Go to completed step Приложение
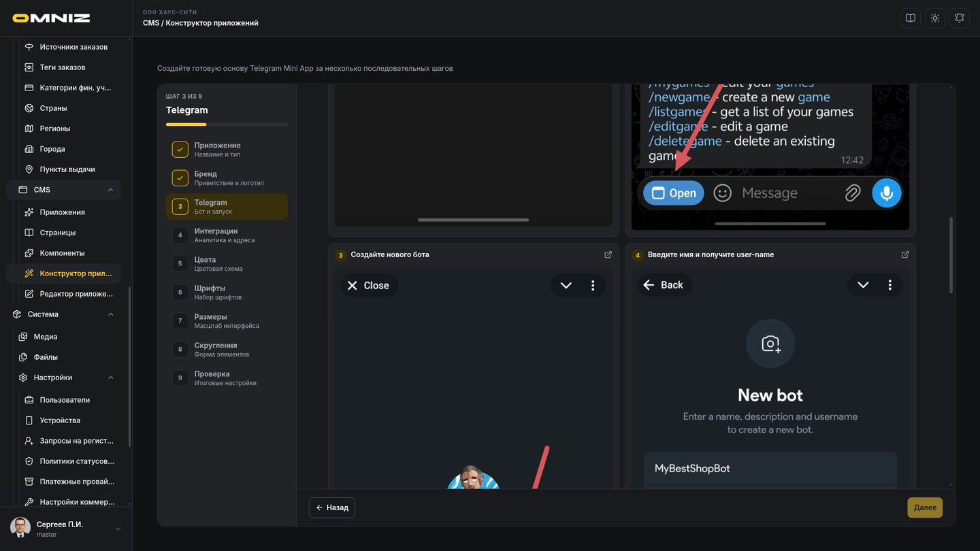The width and height of the screenshot is (980, 551). (227, 150)
